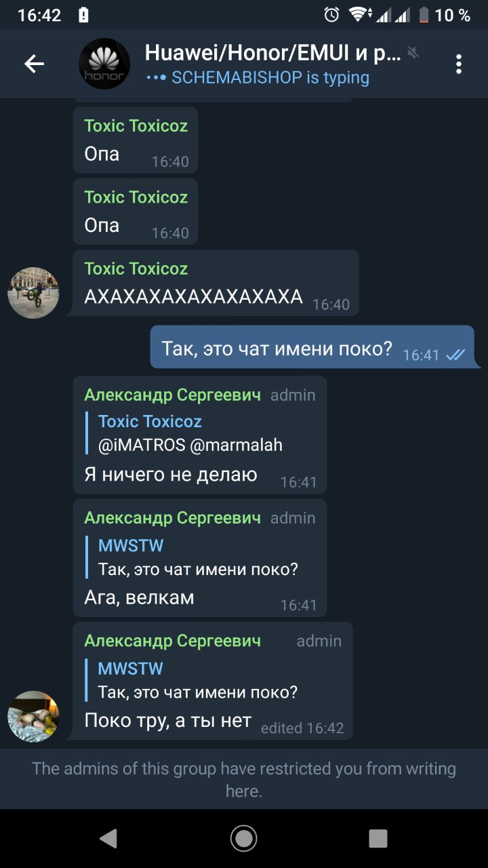Open Toxic Toxicoz bicycle profile avatar
488x868 pixels.
33,293
